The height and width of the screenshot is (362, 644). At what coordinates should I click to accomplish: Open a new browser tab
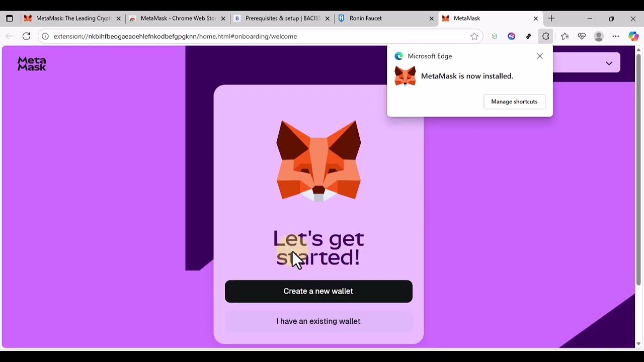pos(551,19)
